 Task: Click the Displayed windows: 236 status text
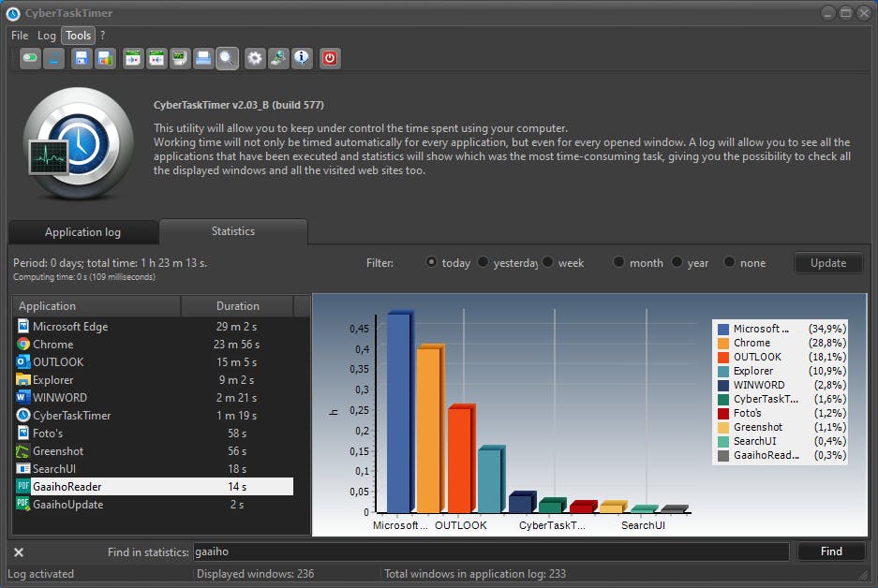tap(255, 573)
